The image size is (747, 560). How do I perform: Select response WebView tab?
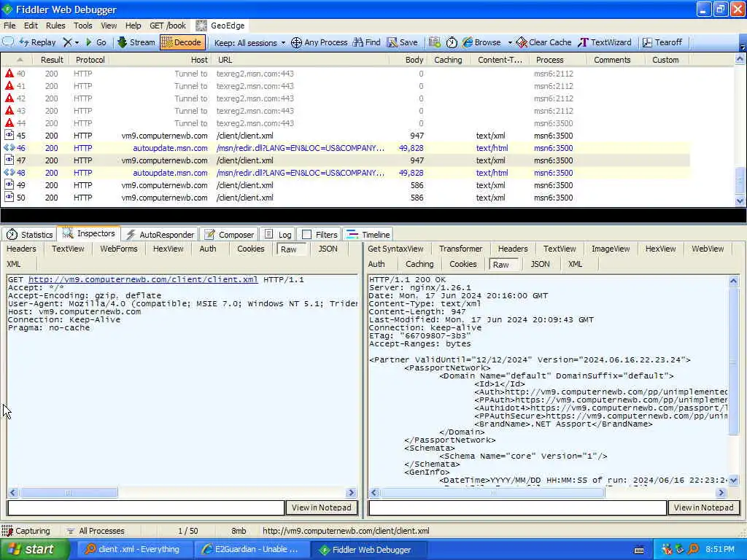708,249
